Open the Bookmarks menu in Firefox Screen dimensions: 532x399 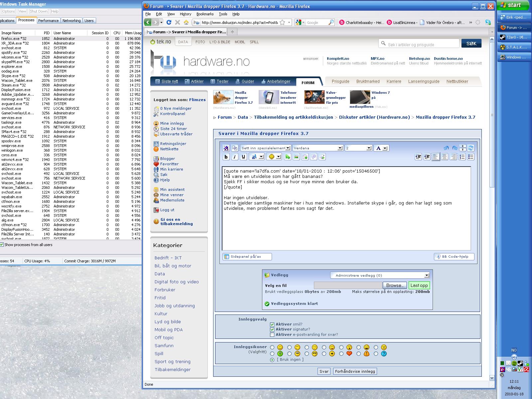[x=205, y=14]
